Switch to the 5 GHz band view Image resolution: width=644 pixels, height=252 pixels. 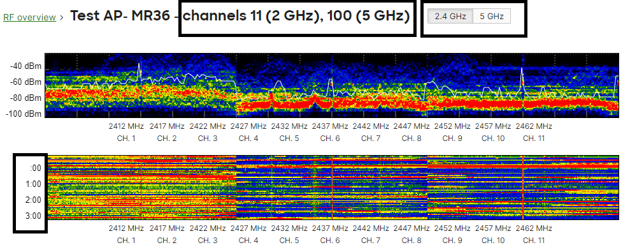[492, 17]
